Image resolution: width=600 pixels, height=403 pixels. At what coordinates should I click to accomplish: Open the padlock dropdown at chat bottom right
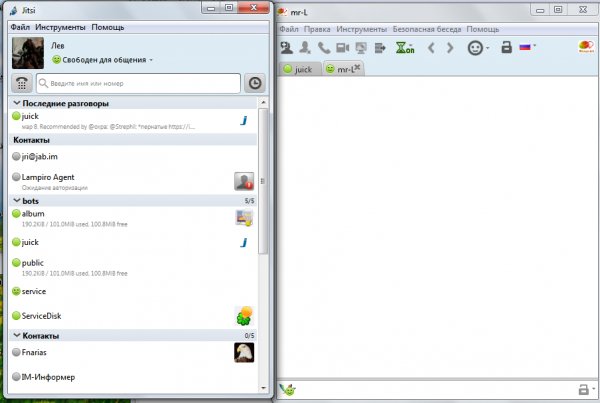pos(585,390)
